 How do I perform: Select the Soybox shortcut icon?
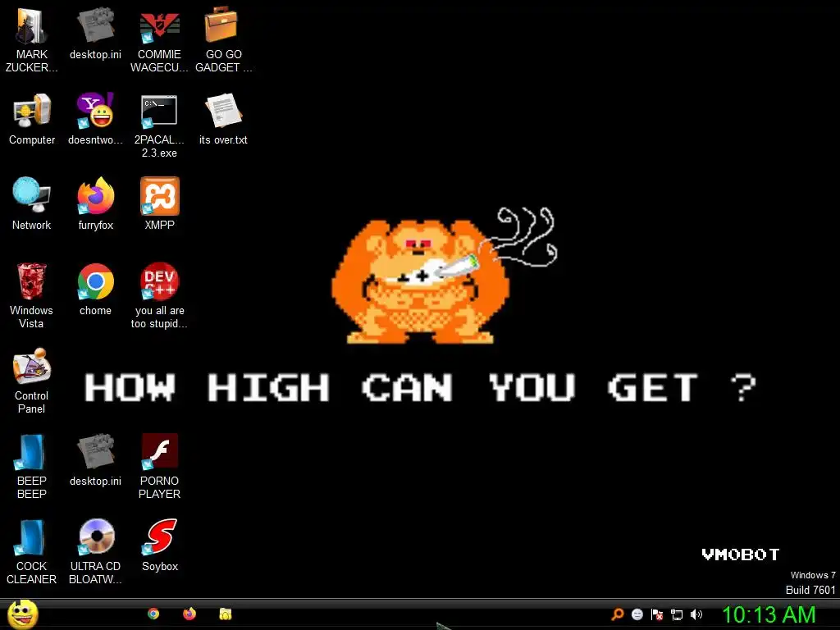click(x=159, y=546)
